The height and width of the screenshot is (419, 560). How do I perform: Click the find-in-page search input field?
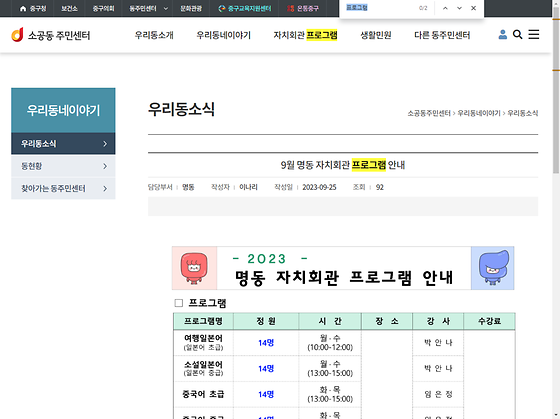(x=379, y=8)
